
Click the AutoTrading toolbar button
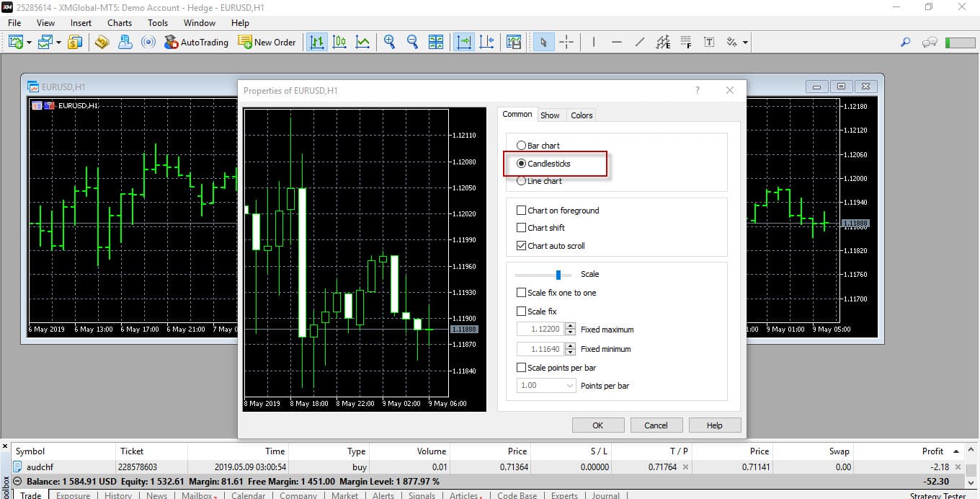point(196,42)
